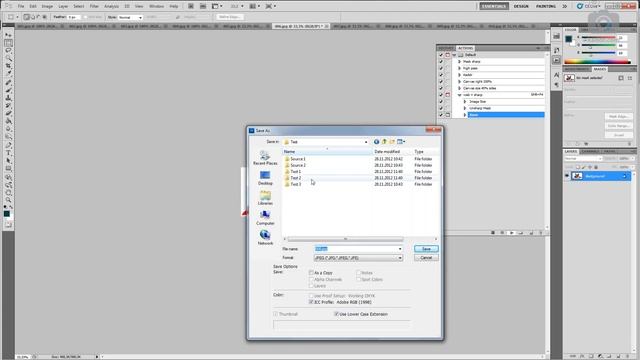This screenshot has height=360, width=640.
Task: Collapse the Default action set
Action: (454, 55)
